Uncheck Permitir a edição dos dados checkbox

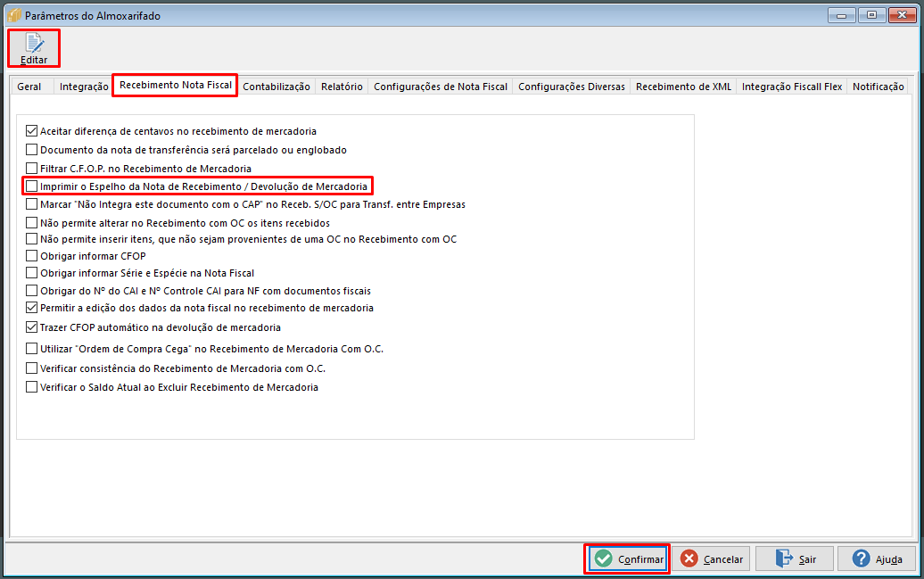pyautogui.click(x=32, y=308)
